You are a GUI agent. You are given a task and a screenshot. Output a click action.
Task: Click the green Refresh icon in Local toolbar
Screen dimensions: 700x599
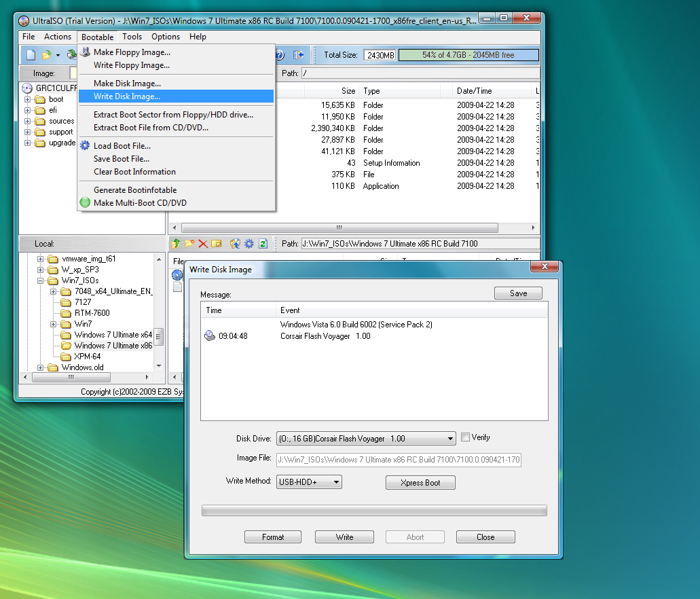(x=263, y=243)
